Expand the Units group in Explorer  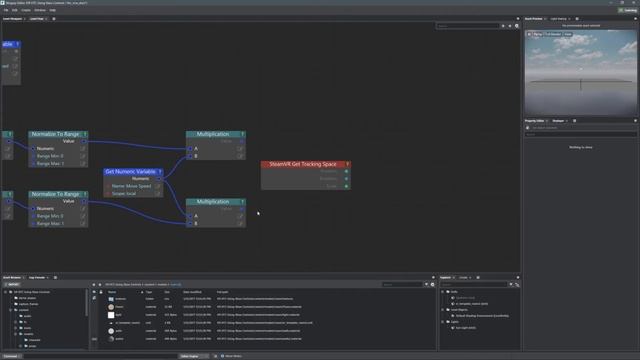443,292
